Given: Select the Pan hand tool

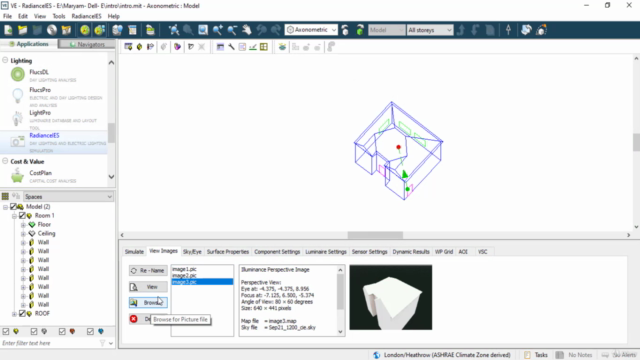Looking at the screenshot, I should pos(247,30).
